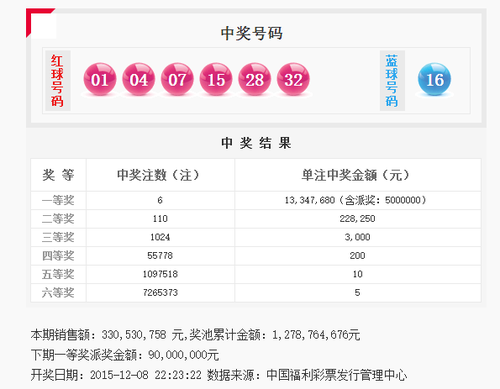Click red ball number 32
The image size is (500, 389).
[x=293, y=79]
